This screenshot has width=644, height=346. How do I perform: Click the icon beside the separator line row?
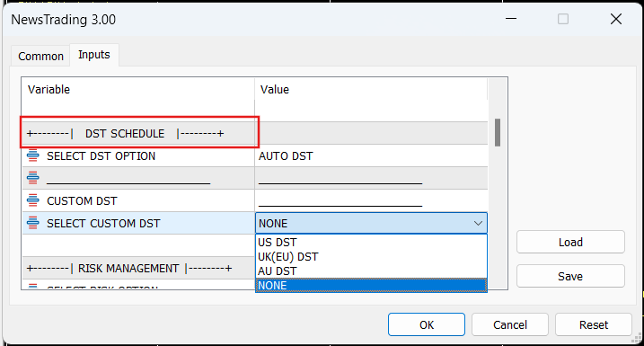click(33, 178)
